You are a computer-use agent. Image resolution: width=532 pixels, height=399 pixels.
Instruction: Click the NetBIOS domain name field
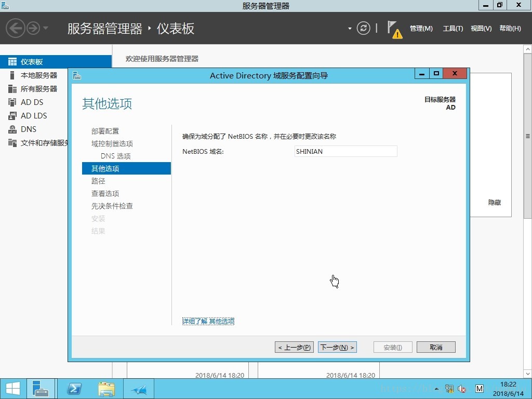(x=345, y=151)
